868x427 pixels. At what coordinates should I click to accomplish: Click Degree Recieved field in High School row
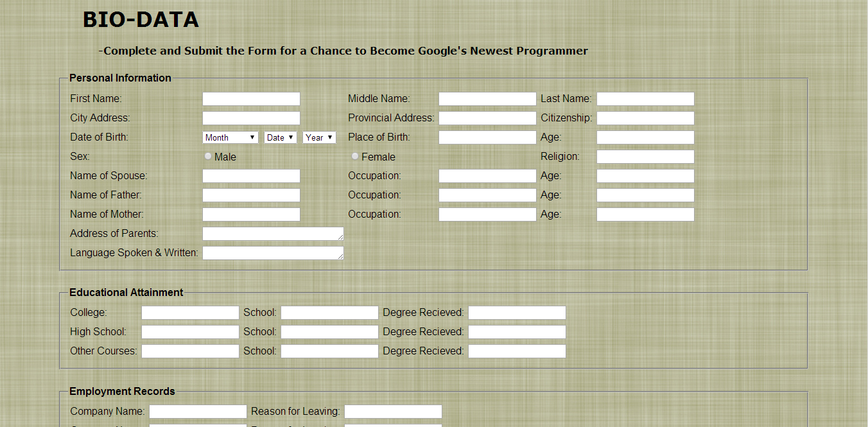(x=517, y=332)
